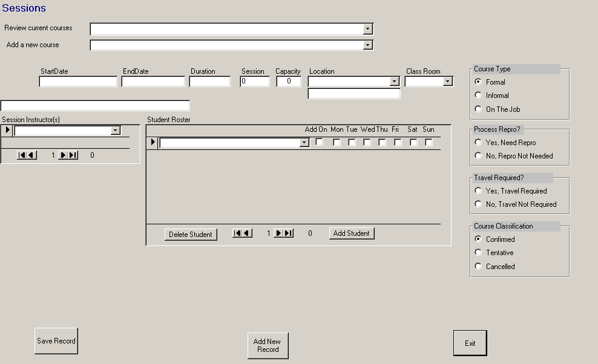Image resolution: width=598 pixels, height=364 pixels.
Task: Check the Fri checkbox
Action: pos(398,142)
